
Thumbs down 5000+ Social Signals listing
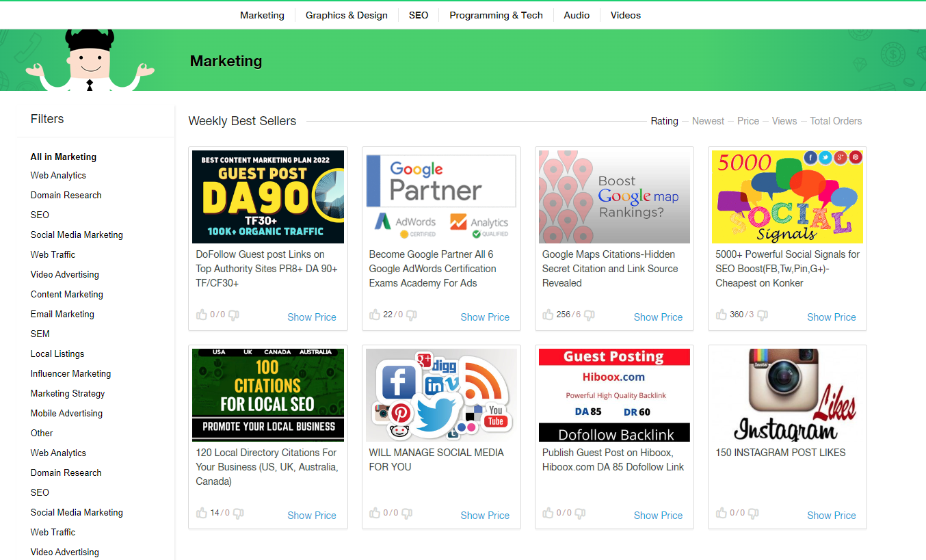[x=763, y=315]
